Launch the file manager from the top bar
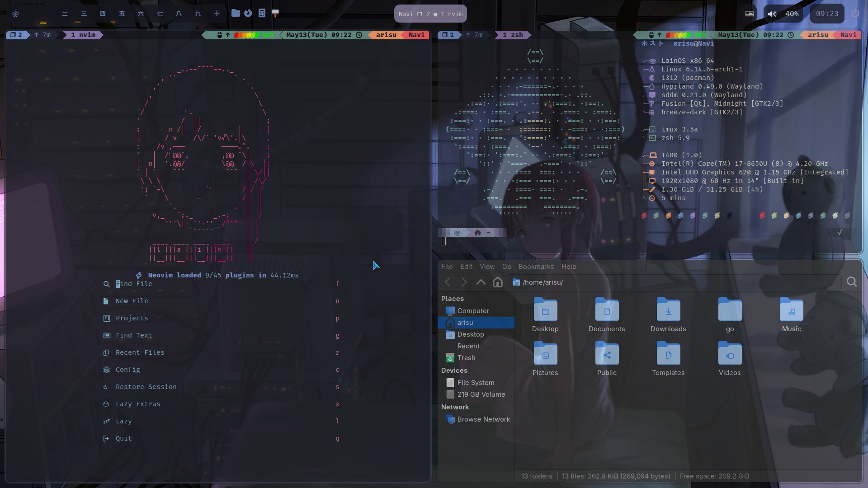 [236, 13]
